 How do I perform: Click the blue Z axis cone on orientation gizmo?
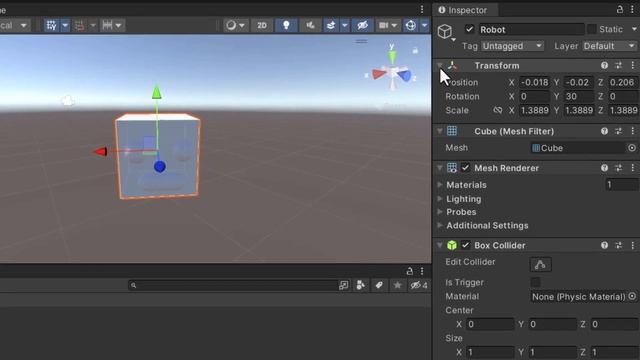pos(405,76)
